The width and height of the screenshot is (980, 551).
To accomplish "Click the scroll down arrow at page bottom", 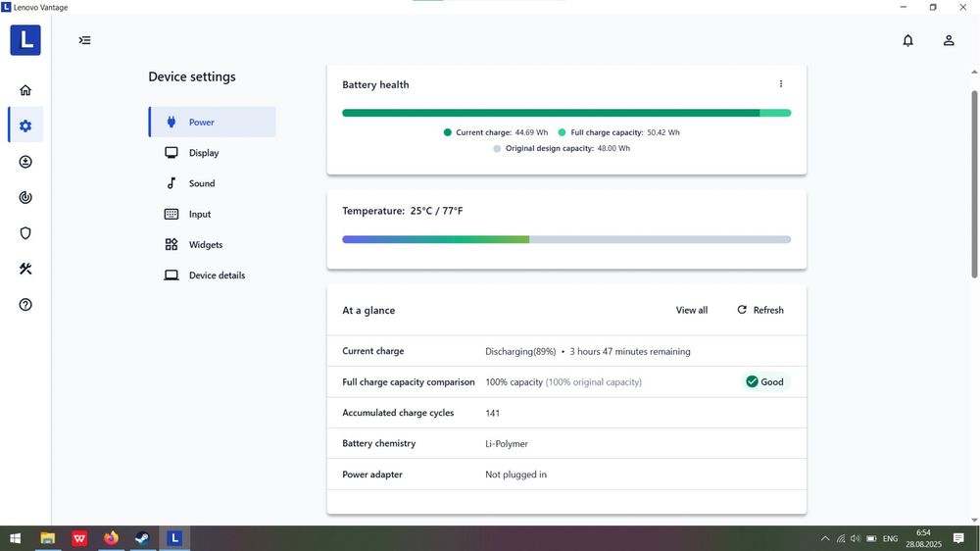I will [974, 521].
